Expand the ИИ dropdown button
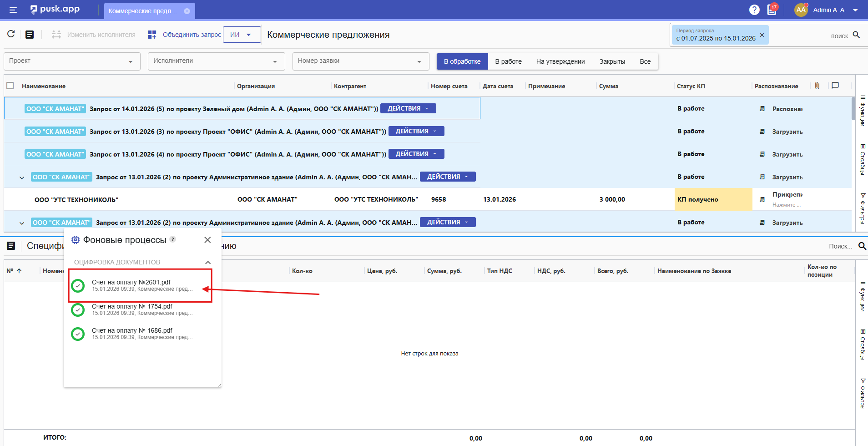Image resolution: width=868 pixels, height=446 pixels. point(242,35)
